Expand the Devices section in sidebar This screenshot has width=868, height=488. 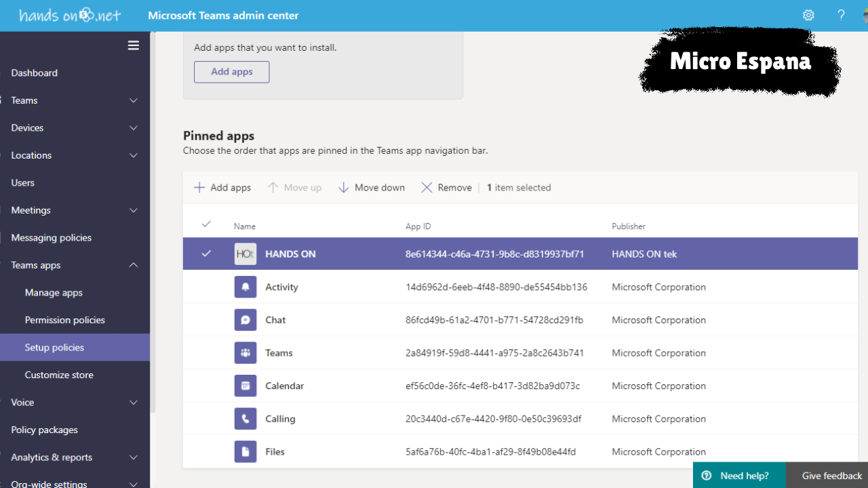tap(134, 128)
